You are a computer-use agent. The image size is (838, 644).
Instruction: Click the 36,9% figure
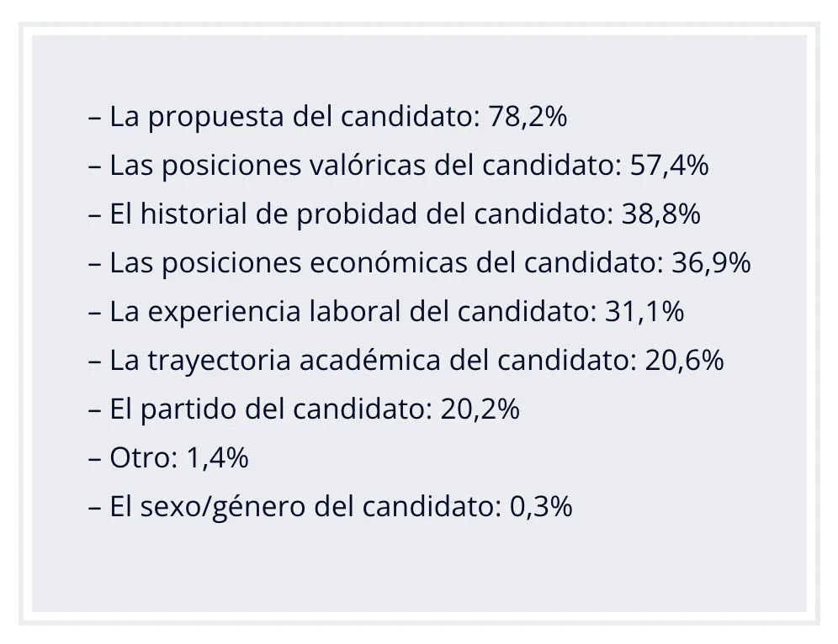click(711, 262)
